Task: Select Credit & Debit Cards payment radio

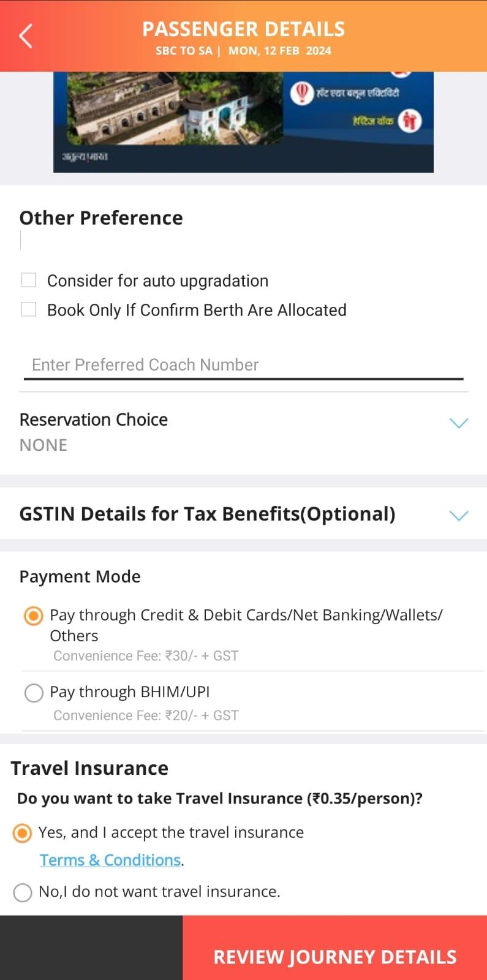Action: (34, 616)
